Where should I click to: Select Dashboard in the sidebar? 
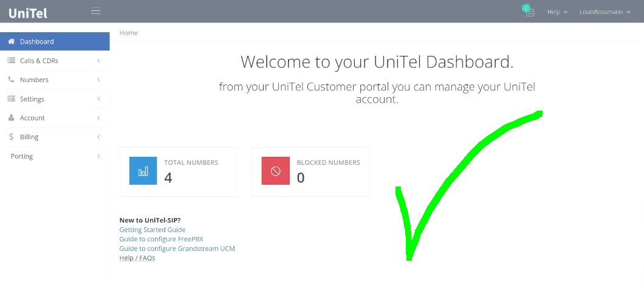click(55, 41)
